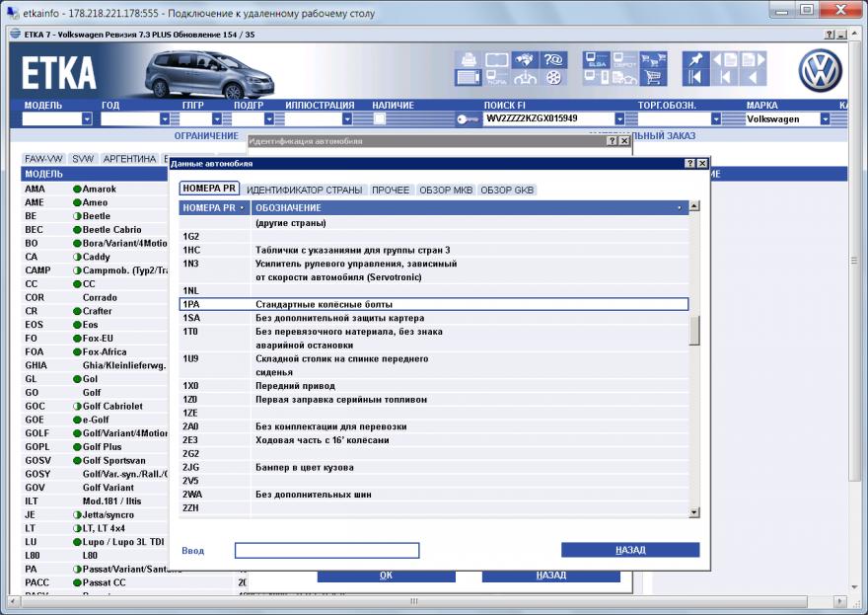This screenshot has width=868, height=615.
Task: Click the single shopping cart icon
Action: (x=653, y=78)
